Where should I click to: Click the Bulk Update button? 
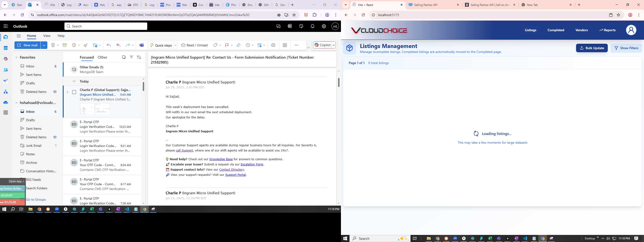pyautogui.click(x=591, y=48)
